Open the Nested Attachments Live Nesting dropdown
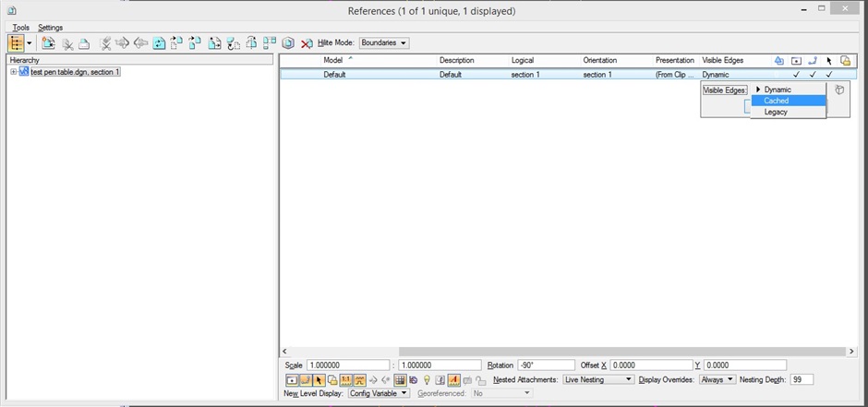The height and width of the screenshot is (407, 868). [x=597, y=379]
